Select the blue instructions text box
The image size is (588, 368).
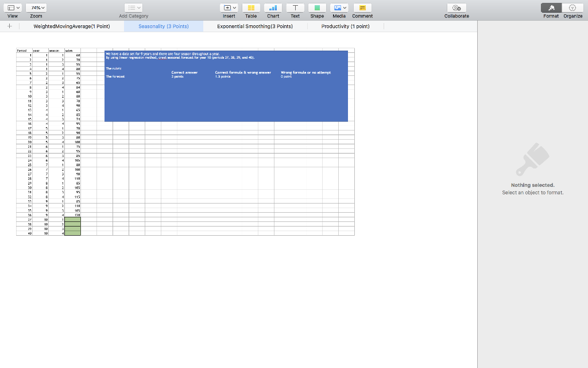pyautogui.click(x=226, y=85)
